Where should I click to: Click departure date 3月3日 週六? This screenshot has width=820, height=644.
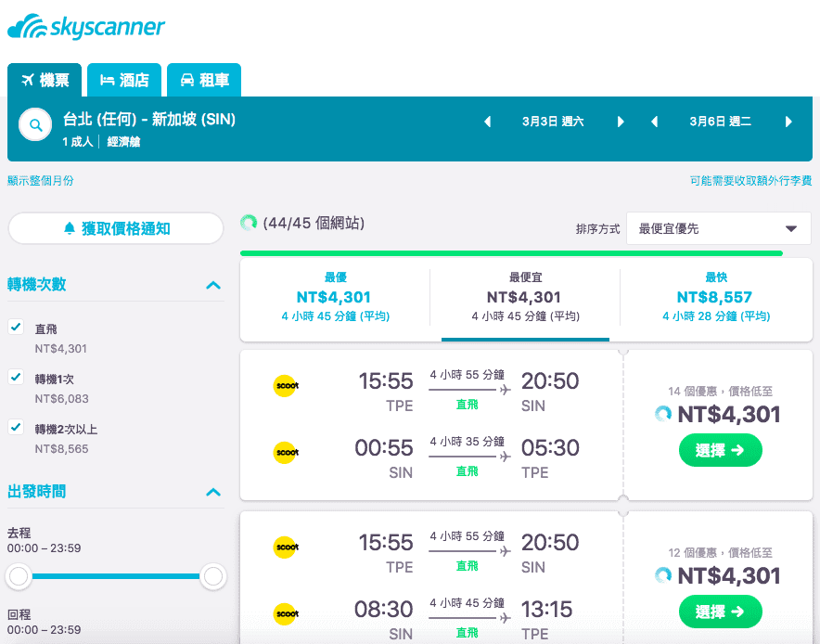[x=553, y=122]
